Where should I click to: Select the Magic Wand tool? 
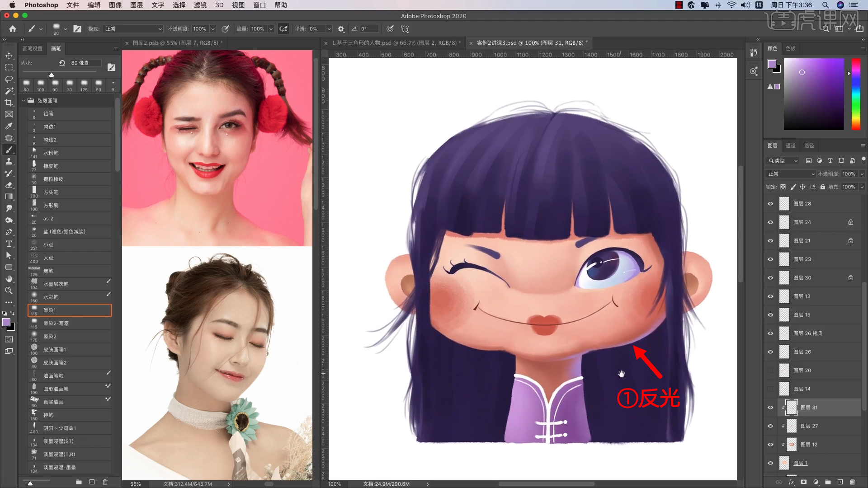[9, 91]
